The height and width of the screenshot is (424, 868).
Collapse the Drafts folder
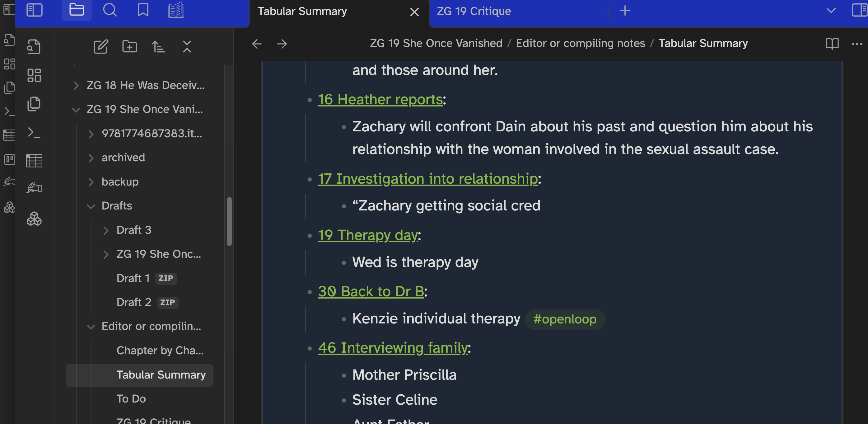(91, 206)
